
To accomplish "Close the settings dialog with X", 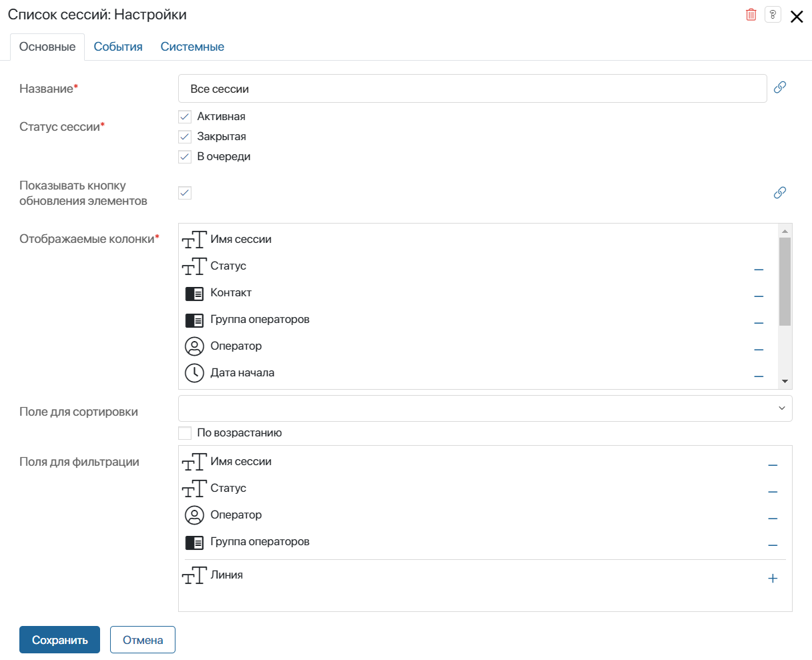I will coord(797,17).
